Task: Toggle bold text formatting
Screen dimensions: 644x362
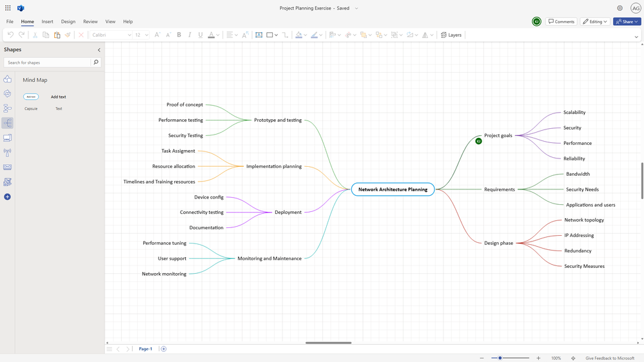Action: pyautogui.click(x=179, y=35)
